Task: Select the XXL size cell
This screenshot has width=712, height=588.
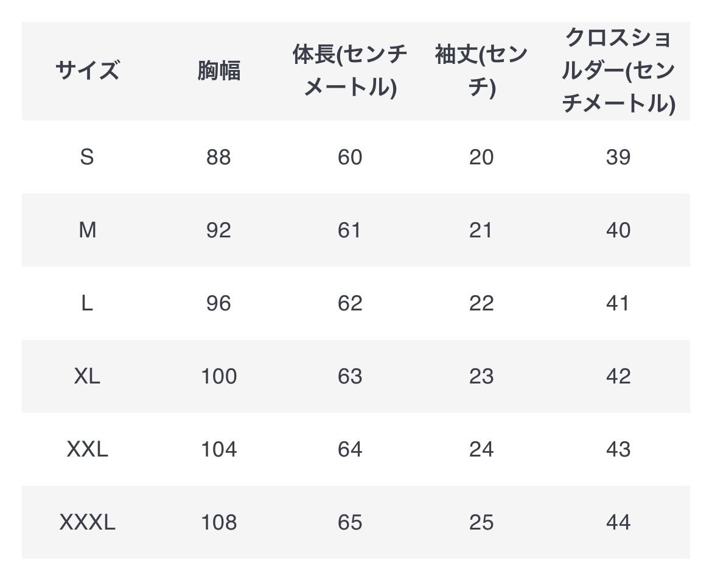Action: (x=87, y=449)
